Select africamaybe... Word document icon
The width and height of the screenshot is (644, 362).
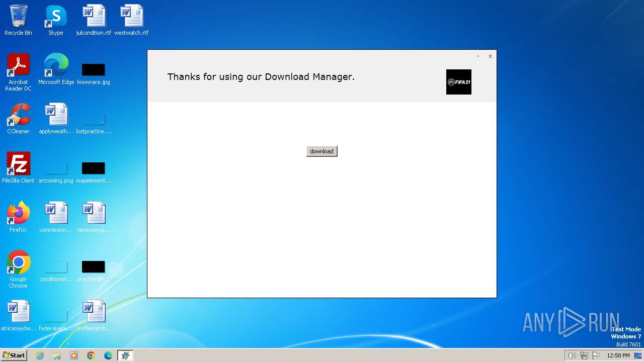(x=18, y=315)
